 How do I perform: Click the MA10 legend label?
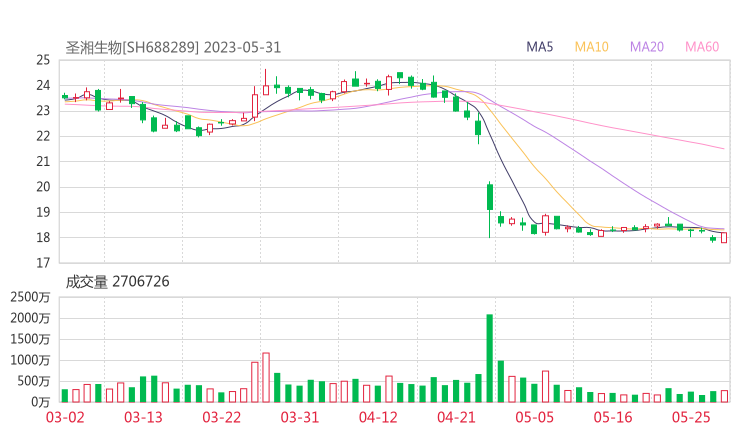pyautogui.click(x=591, y=47)
